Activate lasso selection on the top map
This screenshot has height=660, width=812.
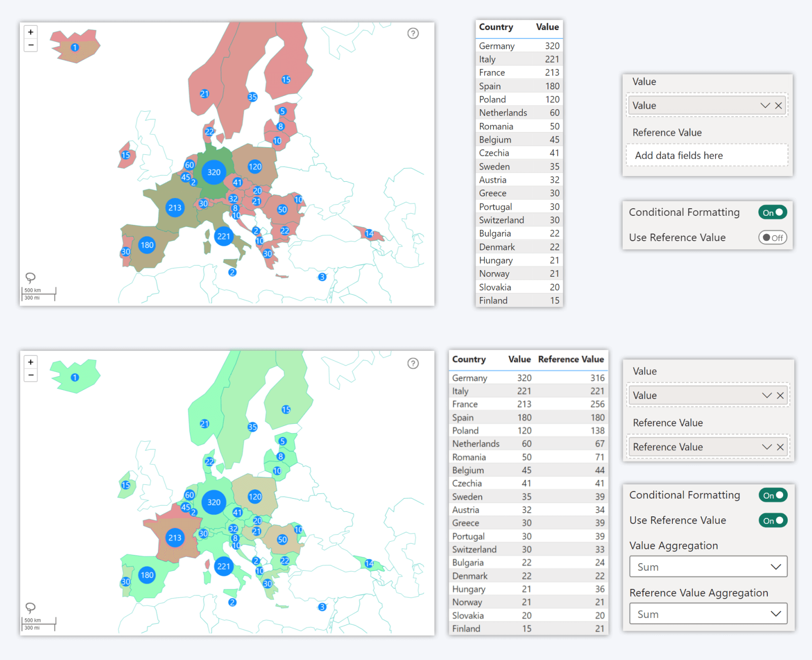pos(30,277)
